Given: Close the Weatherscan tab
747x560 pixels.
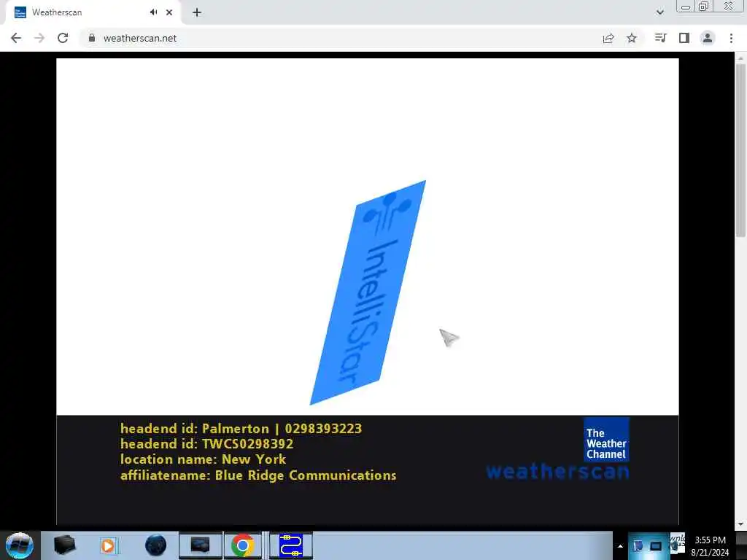Looking at the screenshot, I should (169, 12).
